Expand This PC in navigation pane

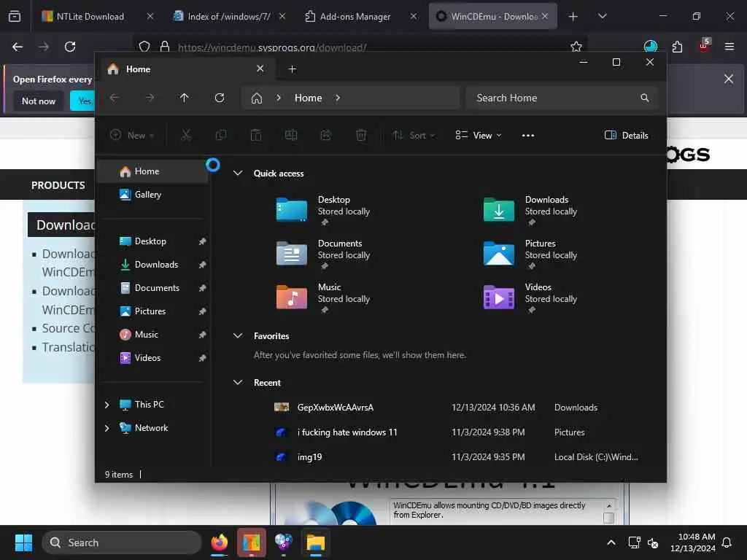[x=107, y=404]
